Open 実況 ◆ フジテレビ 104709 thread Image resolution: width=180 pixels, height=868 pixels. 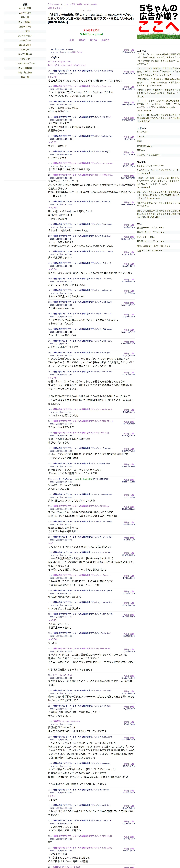[149, 250]
